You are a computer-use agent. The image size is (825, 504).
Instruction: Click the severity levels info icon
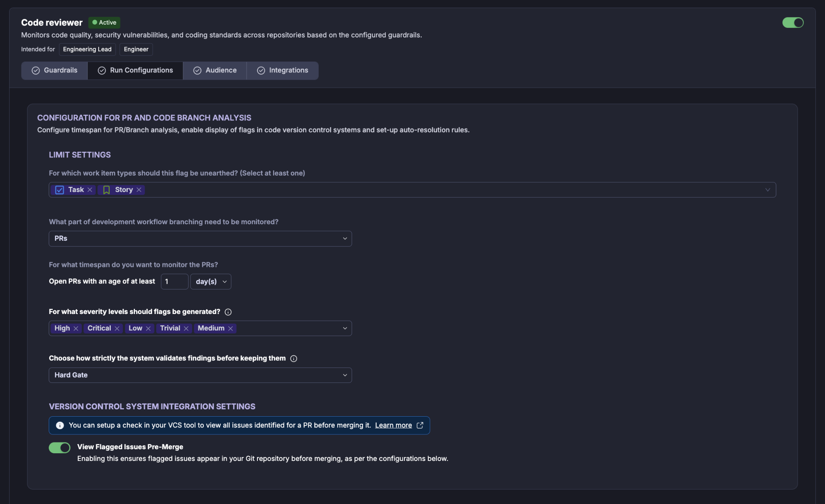tap(228, 312)
